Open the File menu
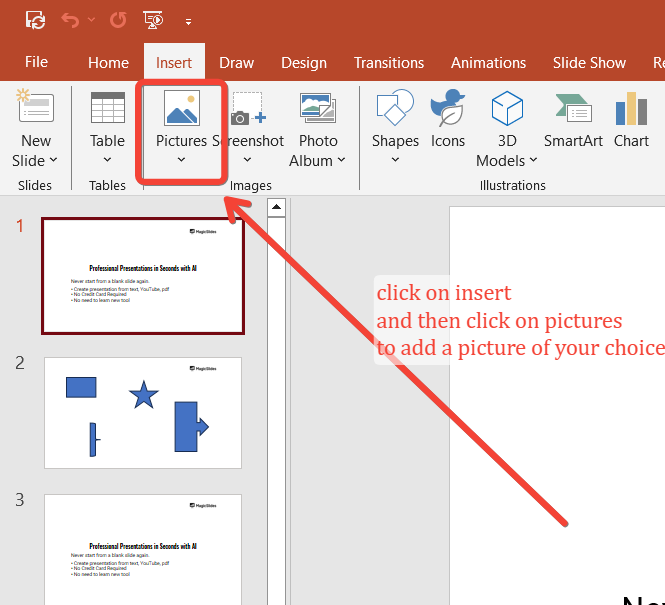 [x=36, y=62]
